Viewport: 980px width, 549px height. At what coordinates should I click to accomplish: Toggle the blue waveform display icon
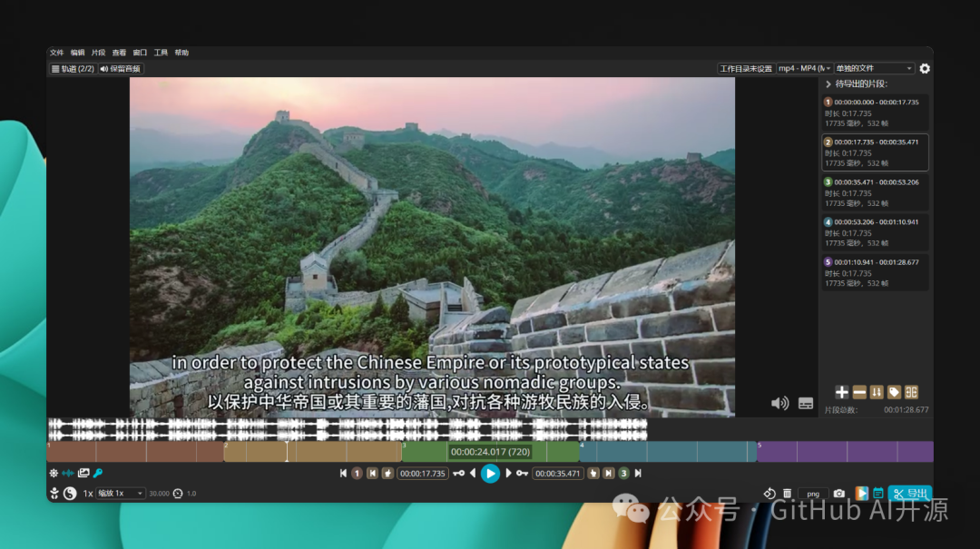coord(68,474)
